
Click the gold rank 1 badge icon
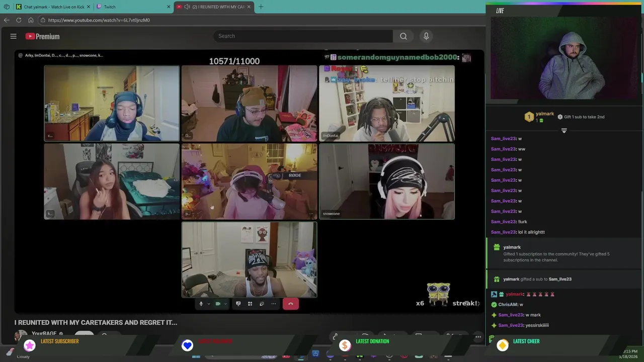point(529,117)
